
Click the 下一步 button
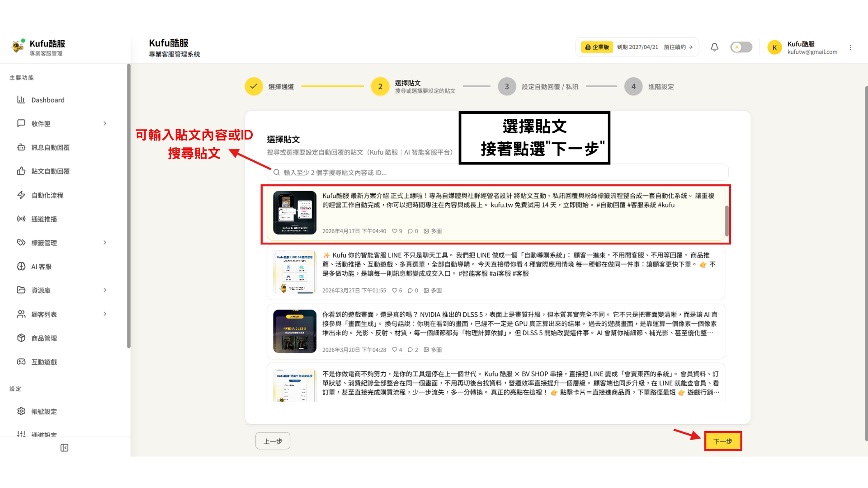pyautogui.click(x=722, y=441)
